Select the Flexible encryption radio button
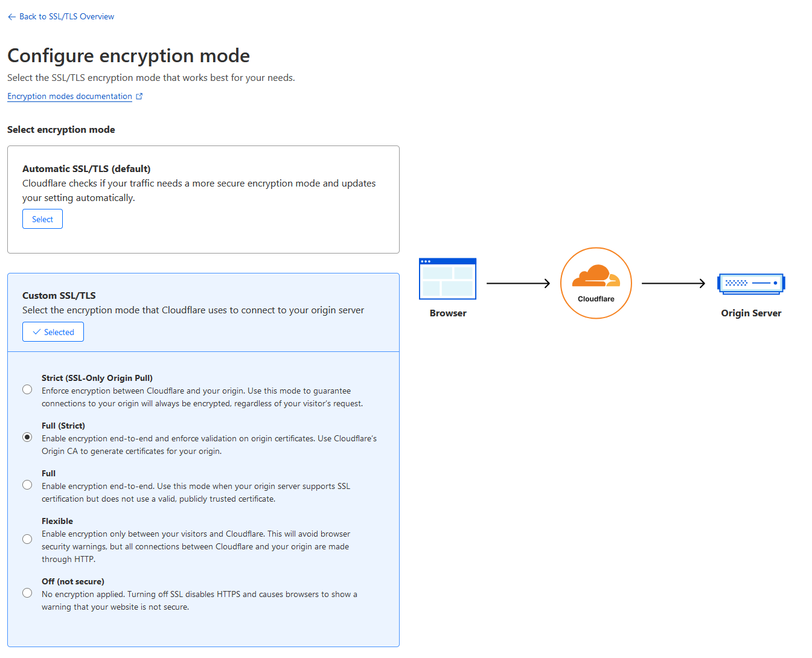Viewport: 812px width, 658px height. (27, 539)
